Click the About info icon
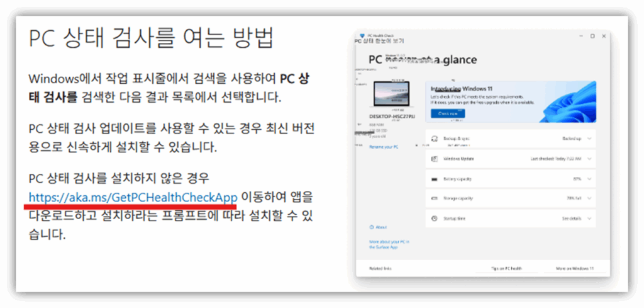Screen dimensions: 644x308 pos(370,227)
